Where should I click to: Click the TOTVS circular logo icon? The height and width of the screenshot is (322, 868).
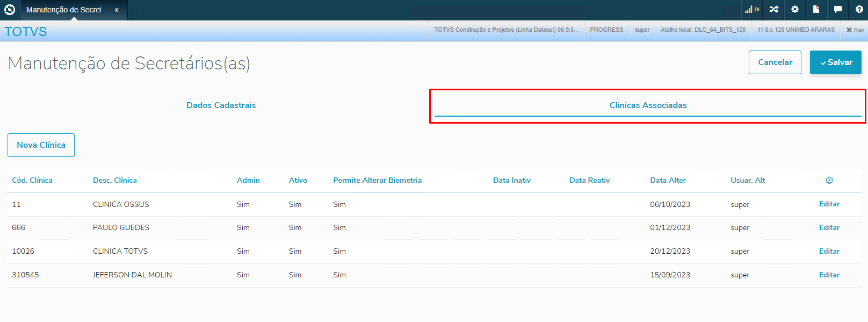point(10,10)
